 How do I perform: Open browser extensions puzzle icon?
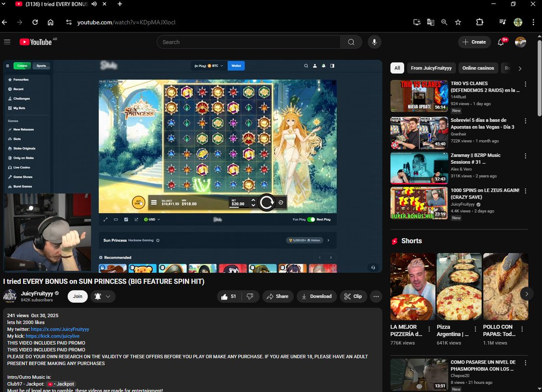point(480,22)
